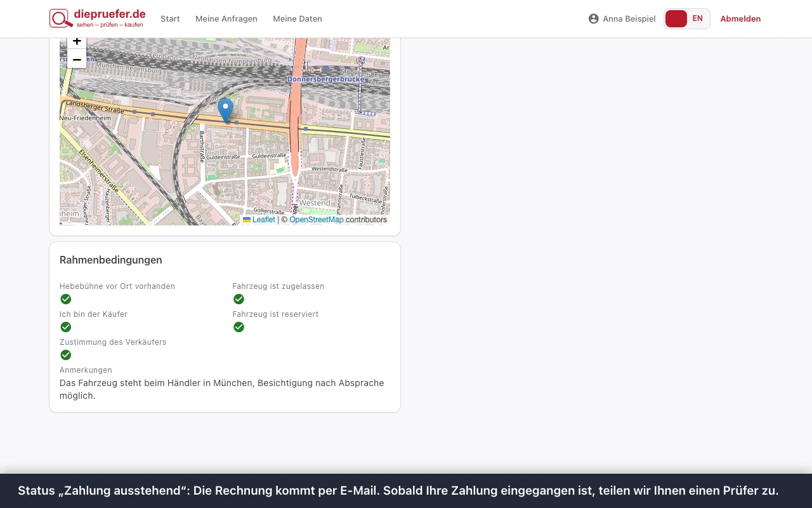The image size is (812, 508).
Task: Click the Barthstraße label on the map
Action: pyautogui.click(x=203, y=147)
